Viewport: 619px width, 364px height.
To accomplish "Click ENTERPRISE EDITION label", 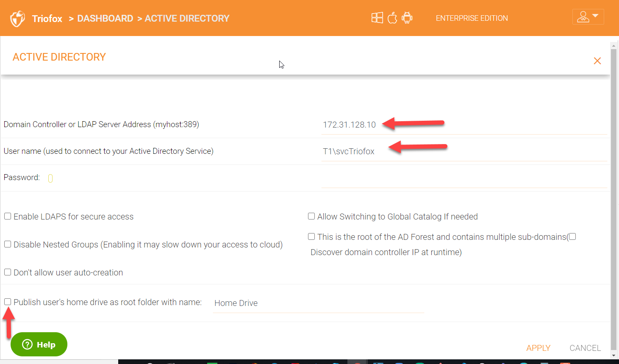I will pos(472,18).
